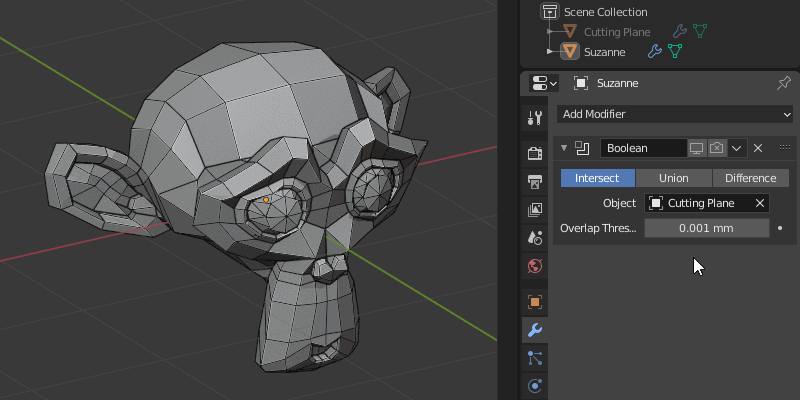Open the World properties tab

click(535, 266)
